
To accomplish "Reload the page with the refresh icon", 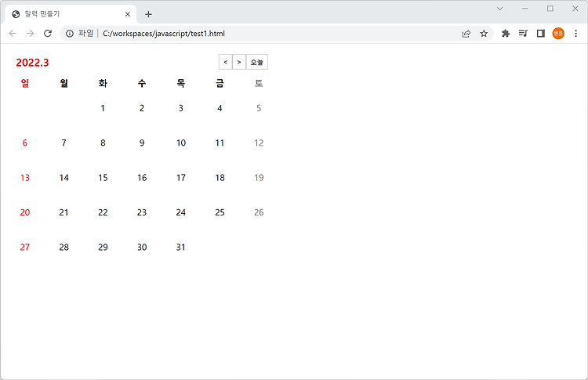I will (x=48, y=34).
